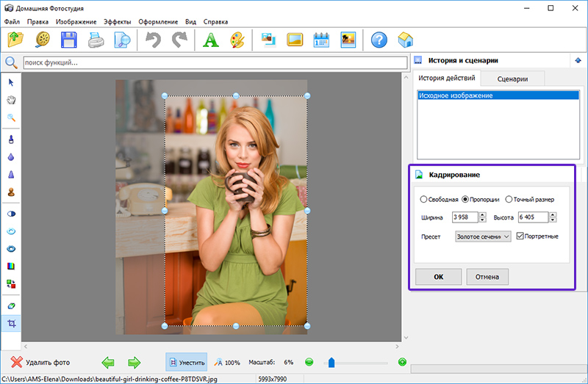Select the eraser tool
The image size is (588, 384).
(11, 306)
